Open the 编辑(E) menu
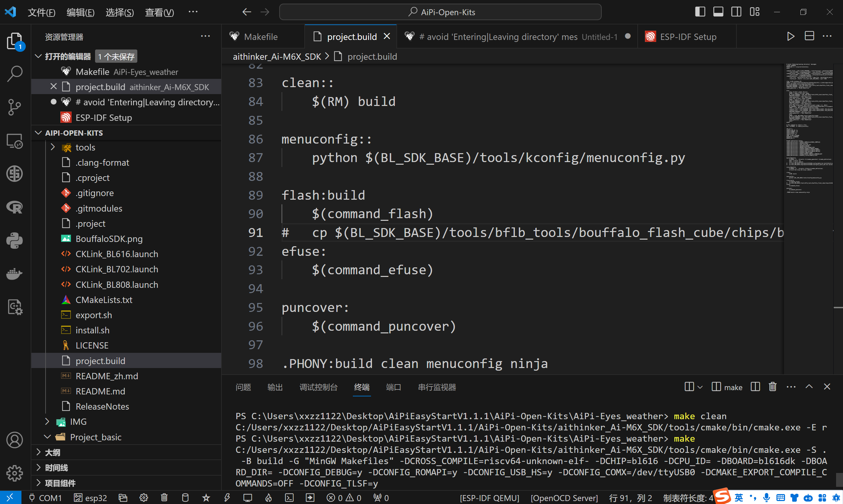 (x=81, y=12)
